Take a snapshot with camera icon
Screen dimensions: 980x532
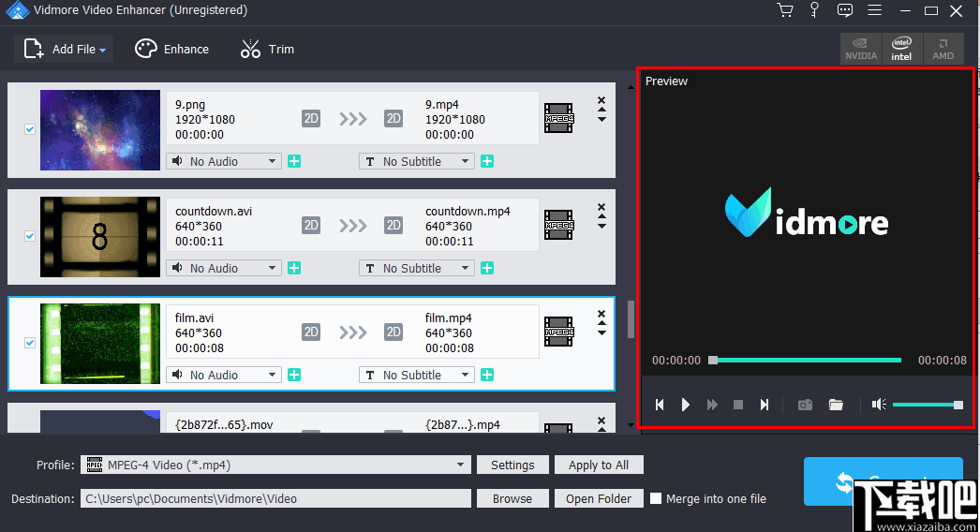coord(805,406)
